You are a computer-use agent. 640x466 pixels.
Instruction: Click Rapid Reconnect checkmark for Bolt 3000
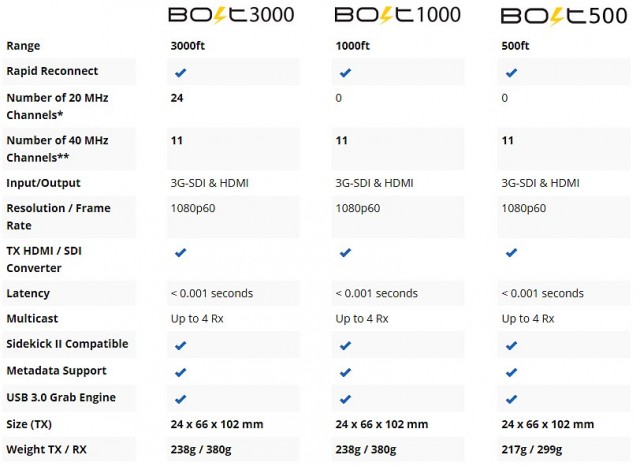(x=180, y=73)
